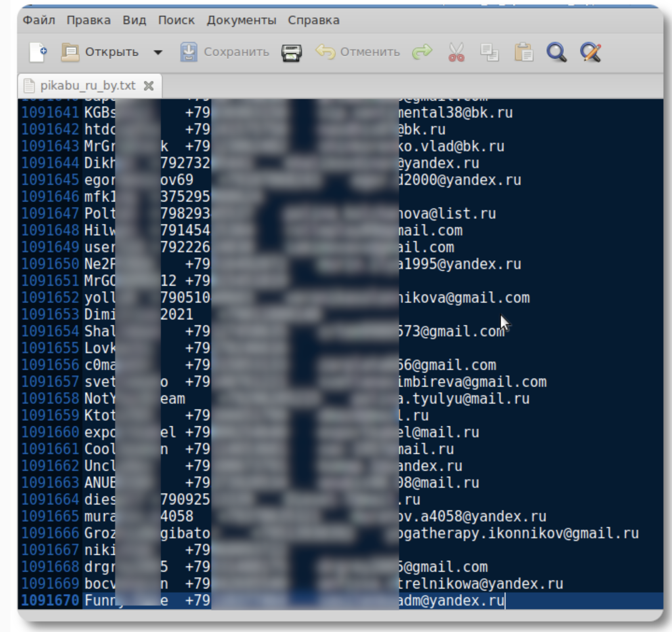This screenshot has width=672, height=632.
Task: Click the ov69 text on line 1091645
Action: click(177, 180)
